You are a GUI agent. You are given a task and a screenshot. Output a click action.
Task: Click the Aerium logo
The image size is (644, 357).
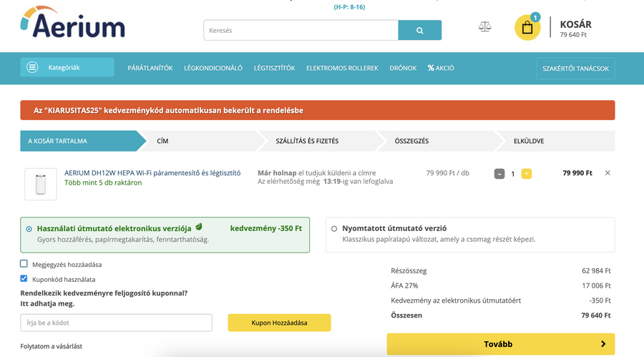pyautogui.click(x=72, y=24)
